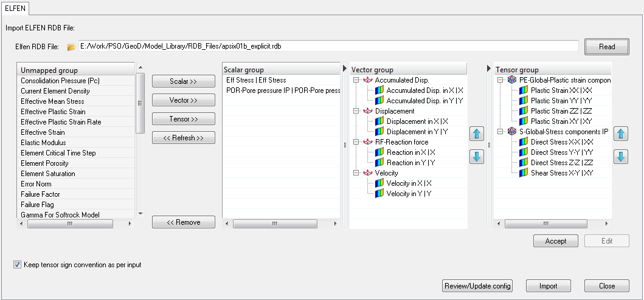Click the folder browse icon for RDB file

click(71, 46)
